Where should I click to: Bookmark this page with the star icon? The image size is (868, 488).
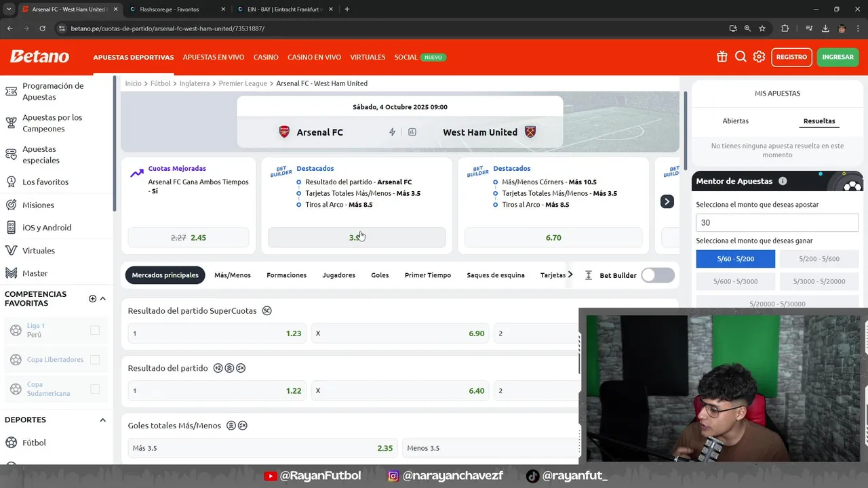[x=762, y=28]
